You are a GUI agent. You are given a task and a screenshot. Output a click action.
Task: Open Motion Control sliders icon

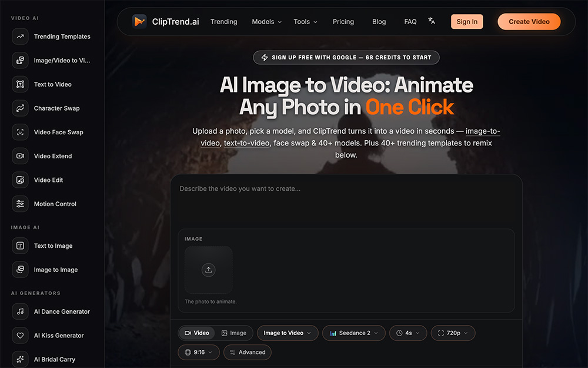click(20, 204)
